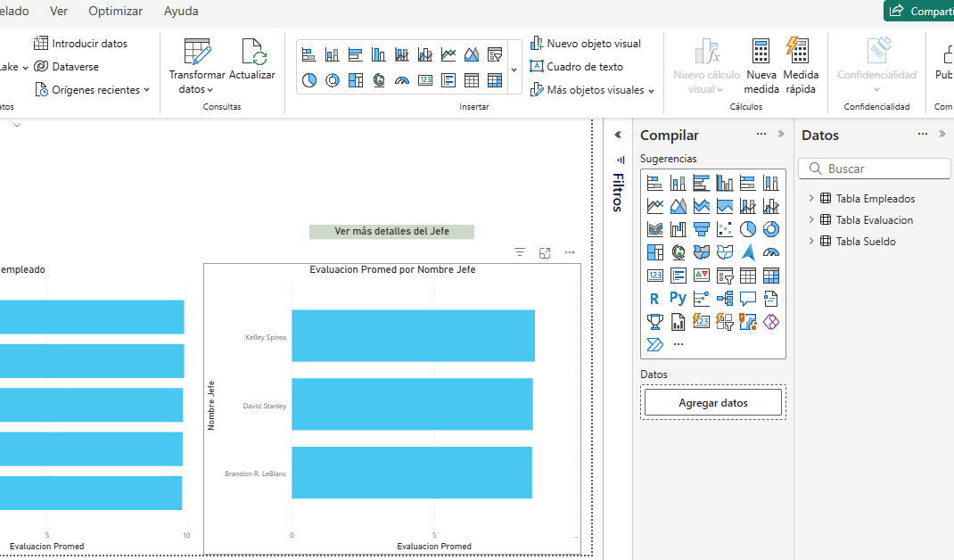This screenshot has height=560, width=954.
Task: Add the decomposition tree visual
Action: (724, 299)
